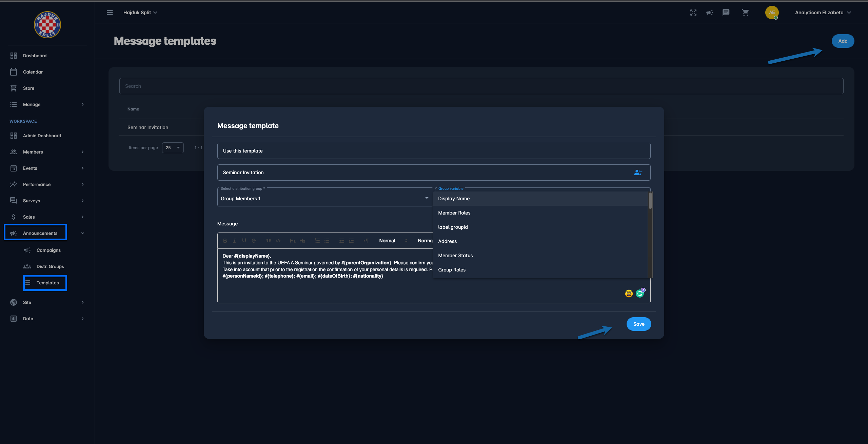Click the blockquote icon in editor toolbar
This screenshot has height=444, width=868.
268,241
